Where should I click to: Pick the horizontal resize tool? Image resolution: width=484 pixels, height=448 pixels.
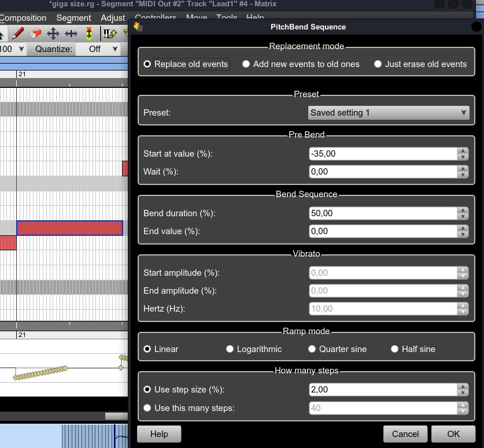click(x=71, y=33)
